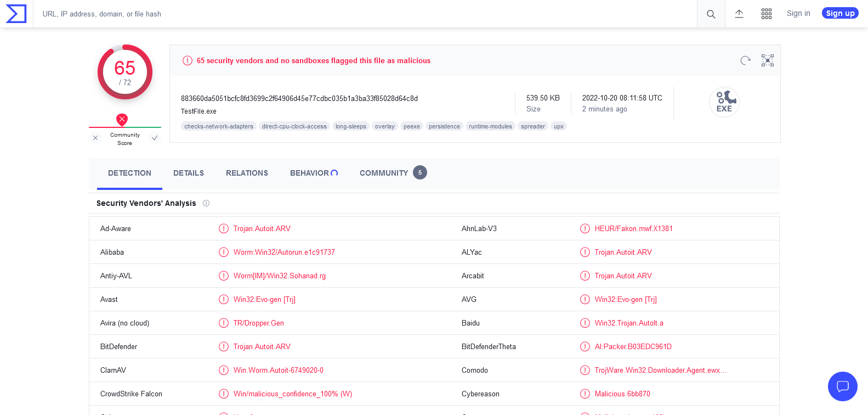Click the Win32.Trojan.AutoIt.a result
Image resolution: width=868 pixels, height=415 pixels.
tap(629, 323)
